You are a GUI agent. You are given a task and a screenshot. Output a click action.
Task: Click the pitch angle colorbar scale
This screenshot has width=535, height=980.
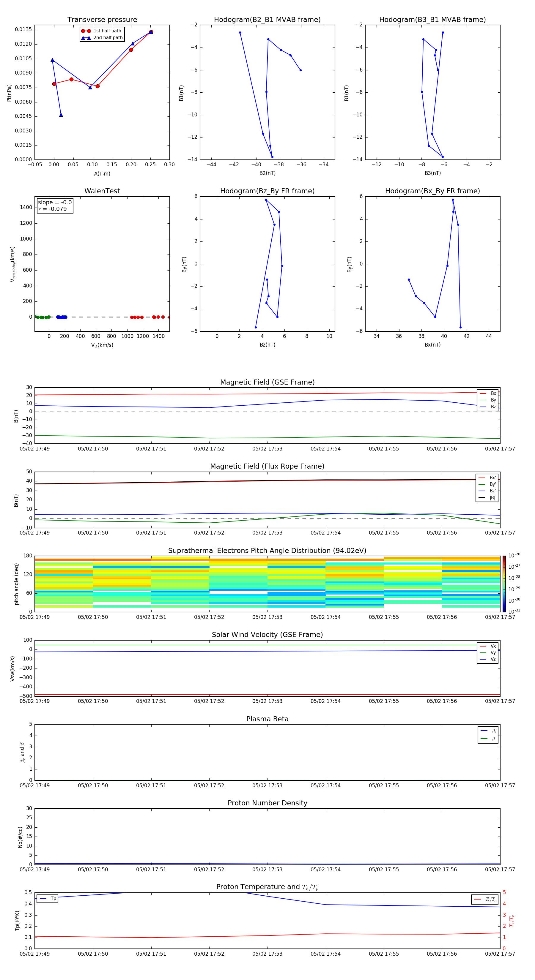[x=504, y=584]
